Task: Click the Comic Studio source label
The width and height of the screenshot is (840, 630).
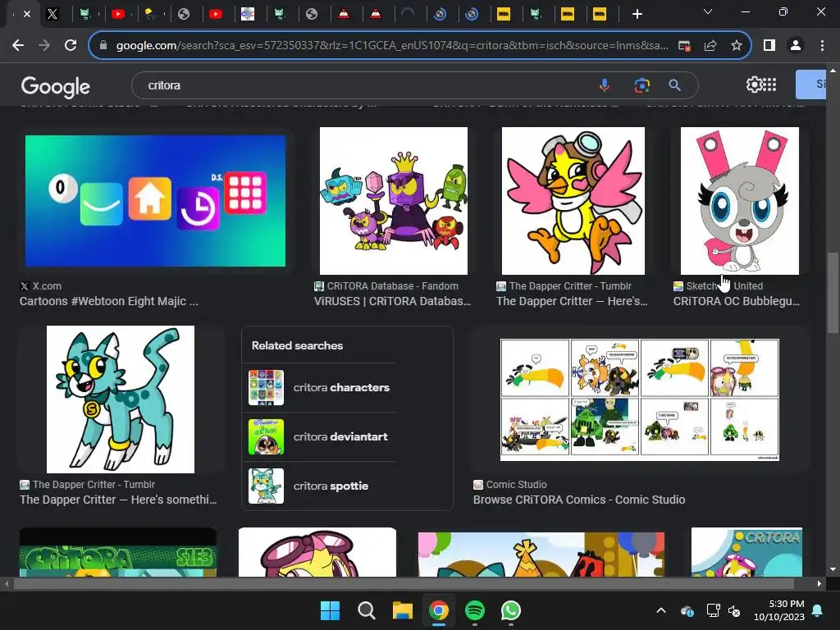Action: tap(510, 484)
